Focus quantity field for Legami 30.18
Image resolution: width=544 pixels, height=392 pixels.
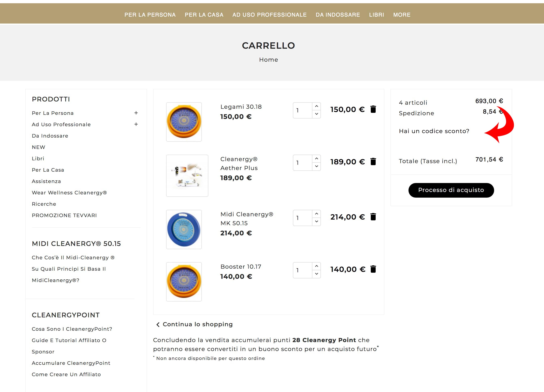click(x=302, y=110)
